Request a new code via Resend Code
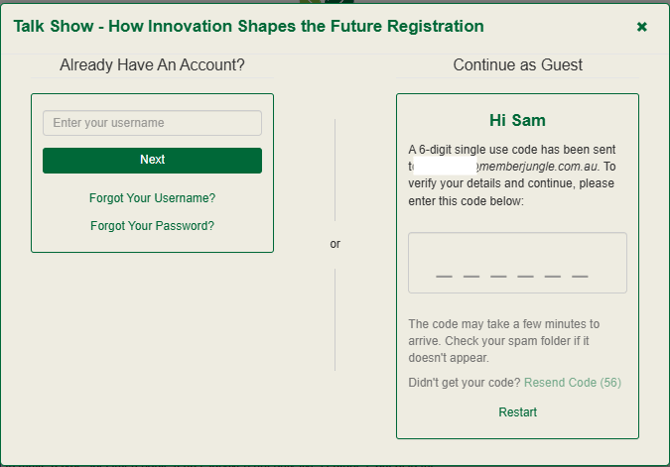The height and width of the screenshot is (467, 670). coord(572,383)
